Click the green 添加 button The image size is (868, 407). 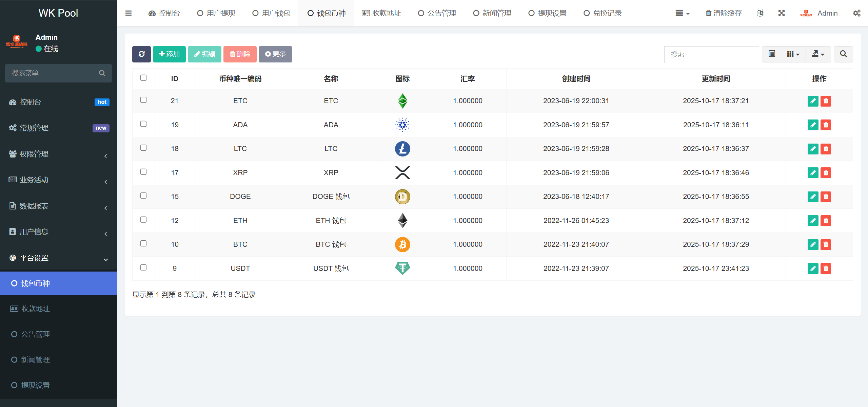(169, 54)
